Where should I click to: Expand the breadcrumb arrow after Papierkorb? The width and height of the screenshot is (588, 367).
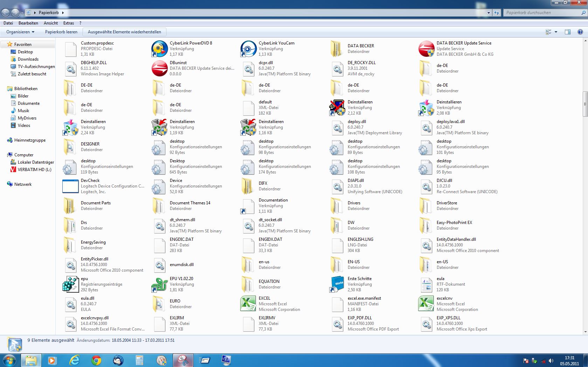pyautogui.click(x=63, y=13)
